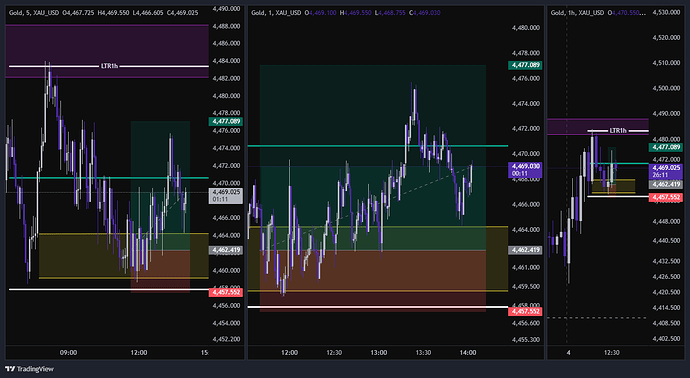
Task: Click the LTR1h line label in 5-minute chart
Action: pyautogui.click(x=110, y=66)
